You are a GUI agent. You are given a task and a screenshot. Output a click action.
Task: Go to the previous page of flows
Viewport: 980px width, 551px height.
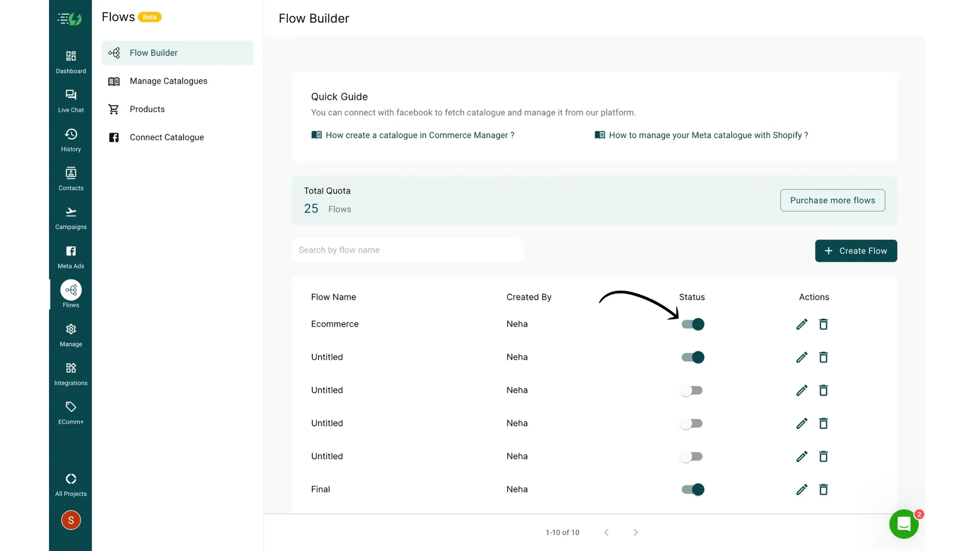click(606, 532)
